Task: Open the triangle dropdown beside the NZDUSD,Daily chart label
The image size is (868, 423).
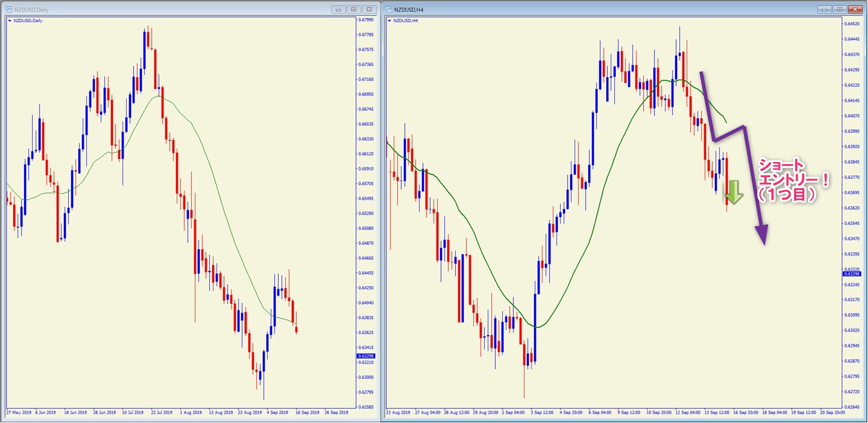Action: (10, 21)
